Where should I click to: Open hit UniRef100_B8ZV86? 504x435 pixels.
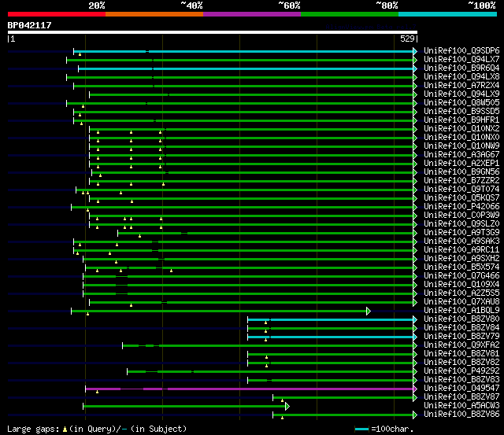click(461, 415)
